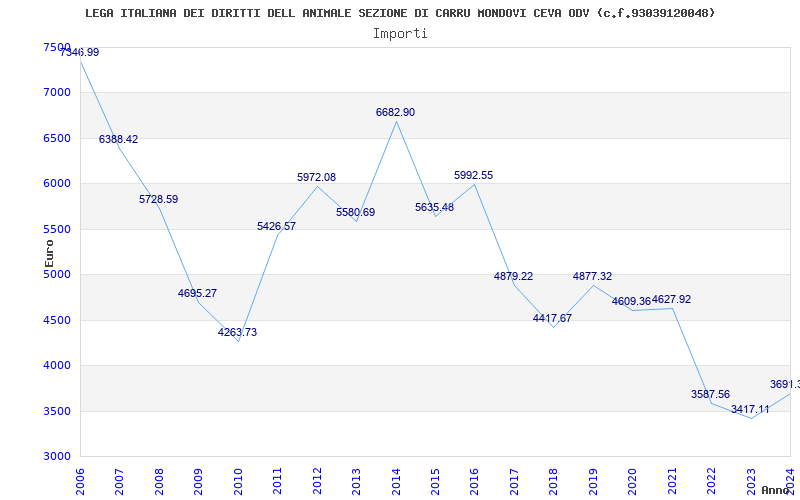Viewport: 800px width, 500px height.
Task: Click the 2017 year label on x-axis
Action: click(x=514, y=483)
